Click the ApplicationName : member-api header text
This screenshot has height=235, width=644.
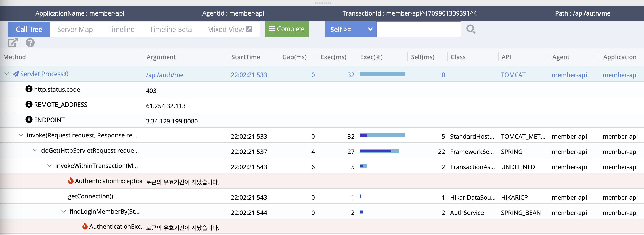[x=80, y=13]
